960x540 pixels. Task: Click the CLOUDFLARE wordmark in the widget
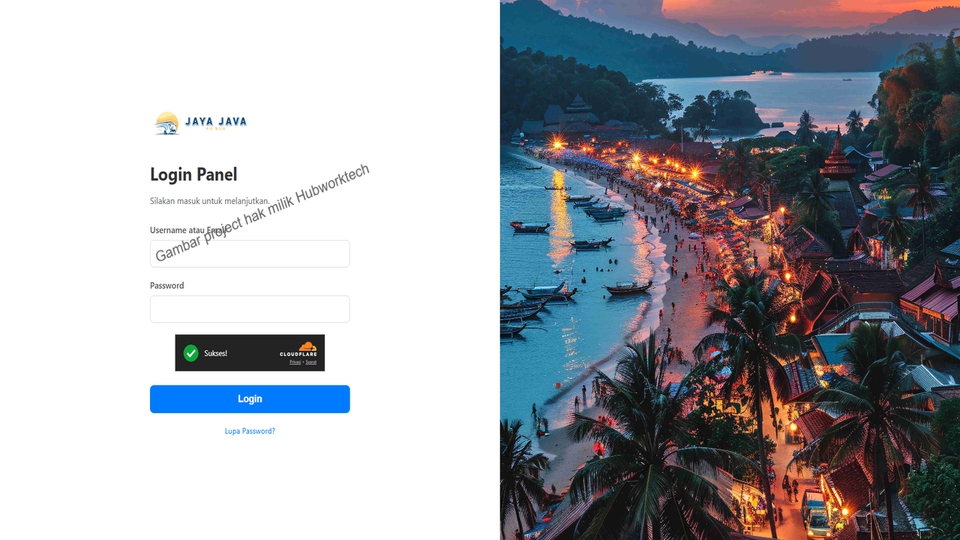(298, 354)
